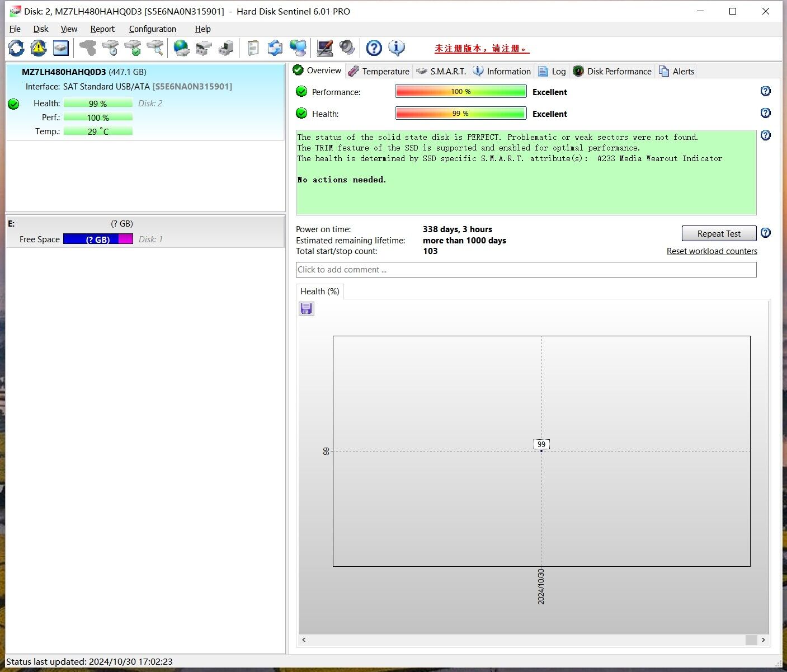Click the disk with green checkmark icon
Viewport: 787px width, 672px height.
point(133,48)
